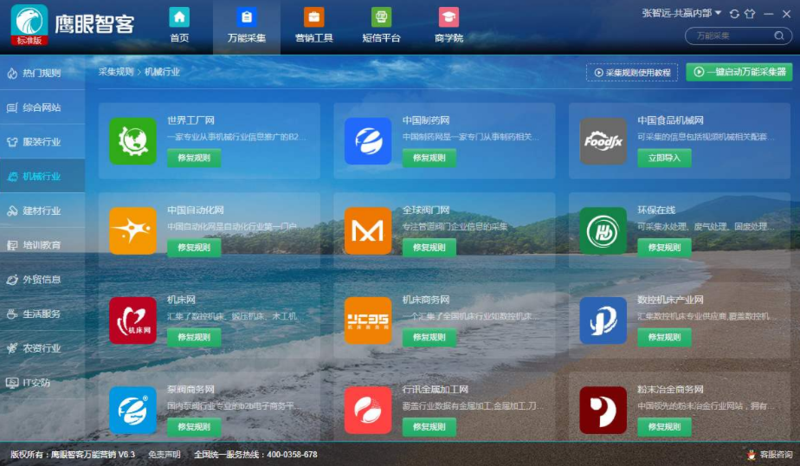Select 建材行业 in the sidebar
Viewport: 800px width, 466px height.
tap(42, 211)
